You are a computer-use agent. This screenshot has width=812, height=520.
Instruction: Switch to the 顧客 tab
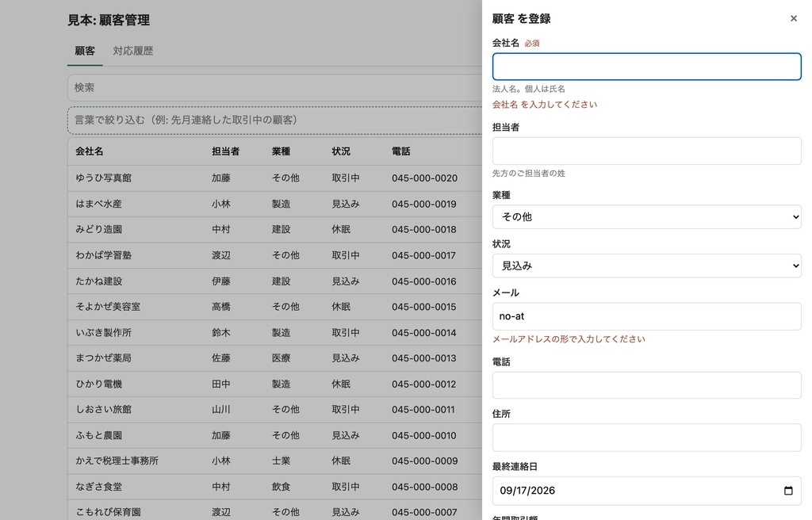(x=85, y=51)
